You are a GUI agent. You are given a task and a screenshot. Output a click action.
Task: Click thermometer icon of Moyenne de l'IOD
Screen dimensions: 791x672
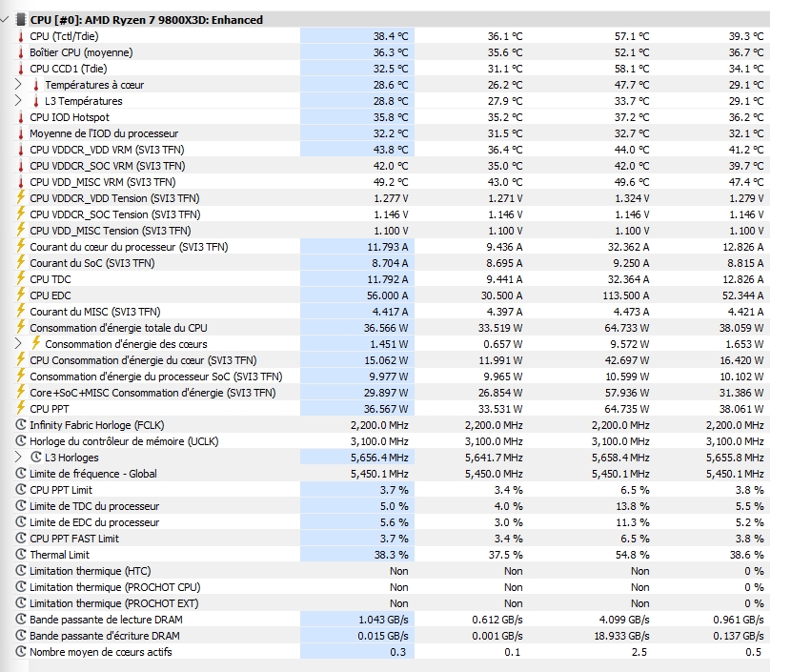(21, 133)
